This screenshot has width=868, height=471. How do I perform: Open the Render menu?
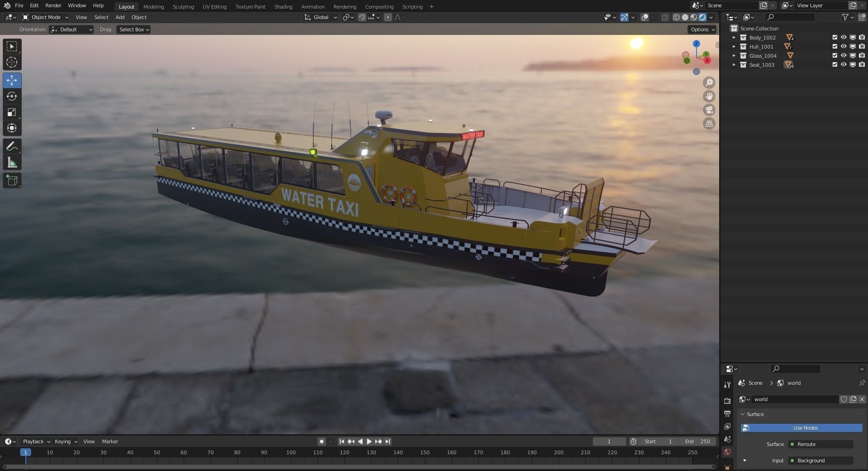coord(53,5)
